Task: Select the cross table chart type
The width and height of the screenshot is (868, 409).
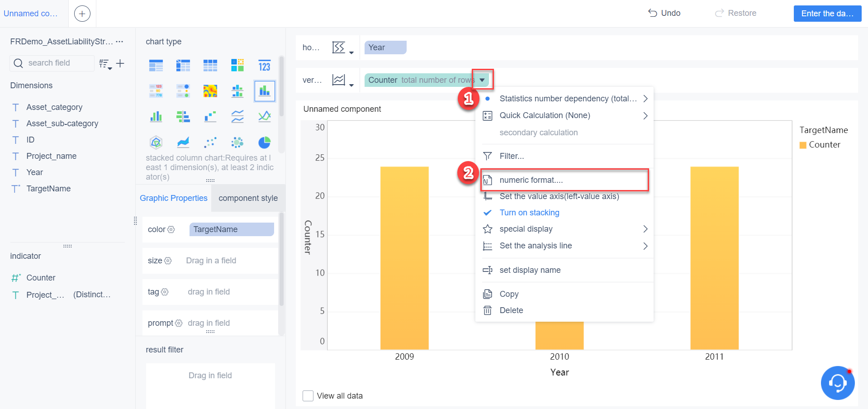Action: tap(183, 66)
